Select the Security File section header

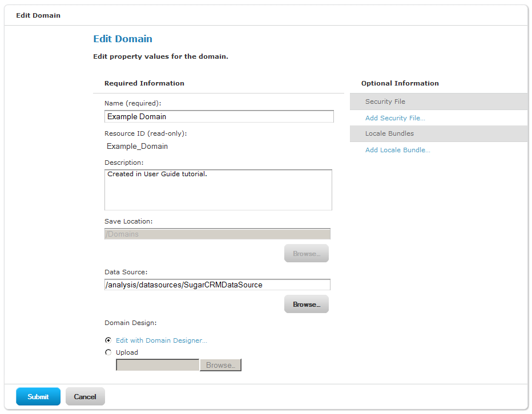point(439,102)
